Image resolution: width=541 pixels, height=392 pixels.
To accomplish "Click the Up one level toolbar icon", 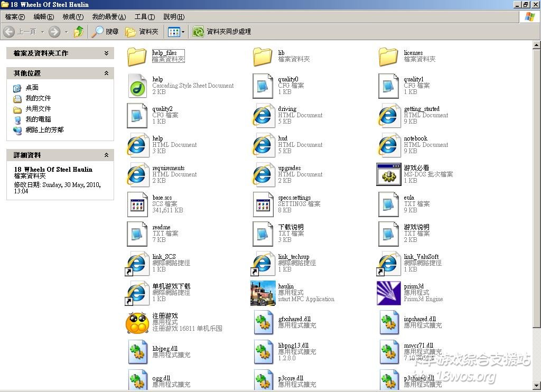I will point(79,32).
